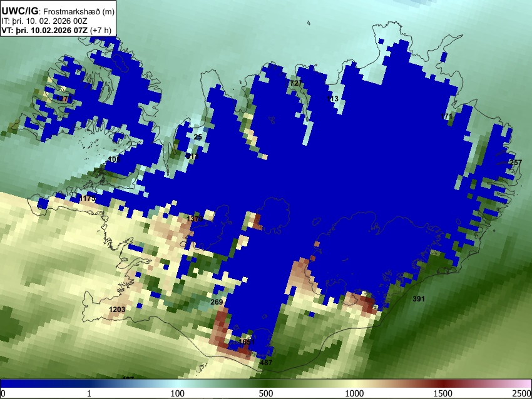Click the '1271' value in the Westfjords
The image size is (532, 399).
pyautogui.click(x=64, y=99)
